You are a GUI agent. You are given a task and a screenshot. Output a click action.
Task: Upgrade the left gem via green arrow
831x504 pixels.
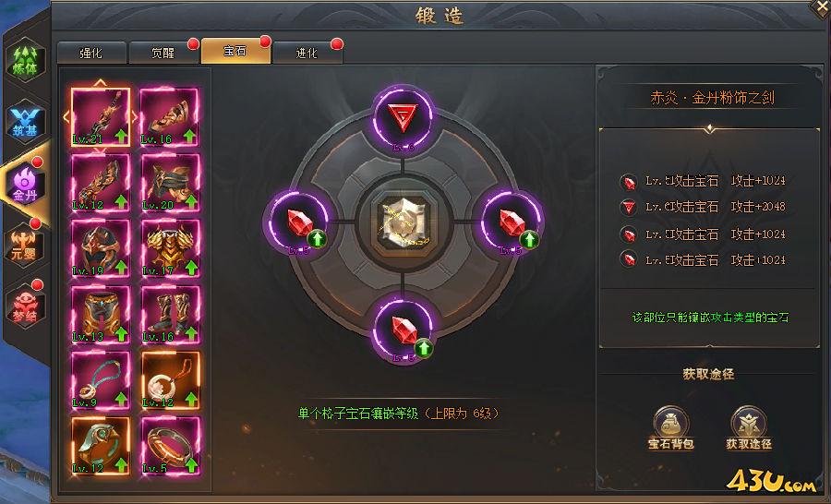point(317,239)
